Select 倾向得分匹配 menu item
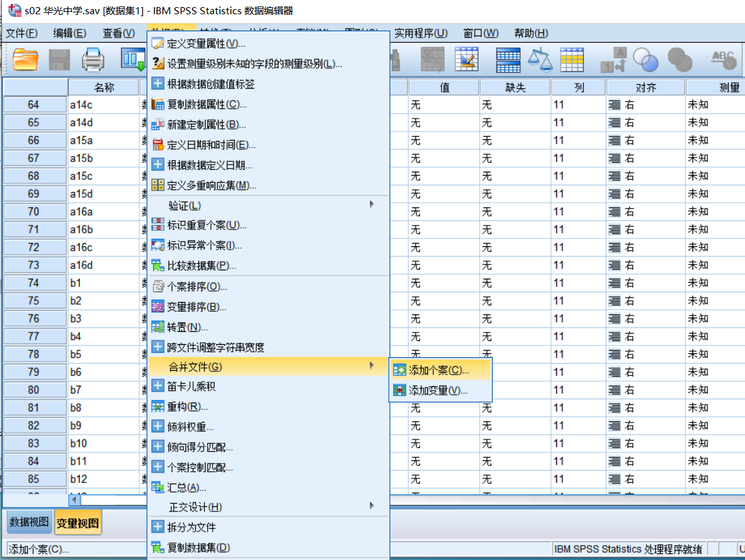 268,447
